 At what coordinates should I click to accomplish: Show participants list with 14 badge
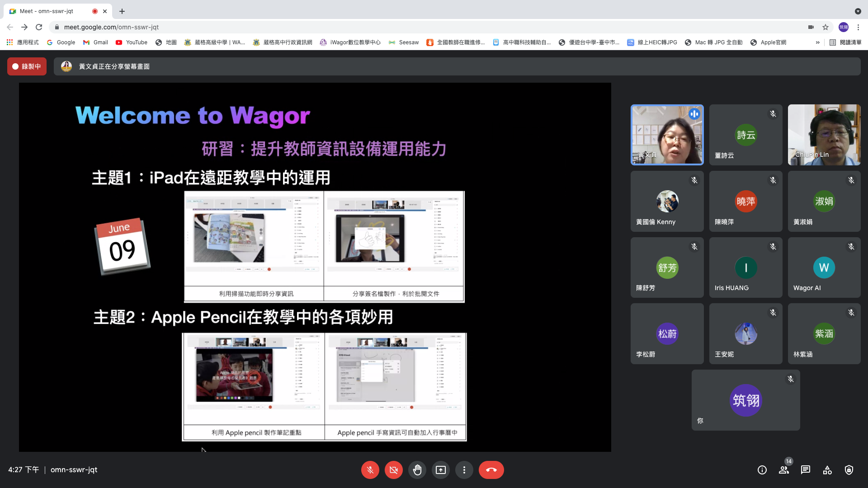point(784,470)
